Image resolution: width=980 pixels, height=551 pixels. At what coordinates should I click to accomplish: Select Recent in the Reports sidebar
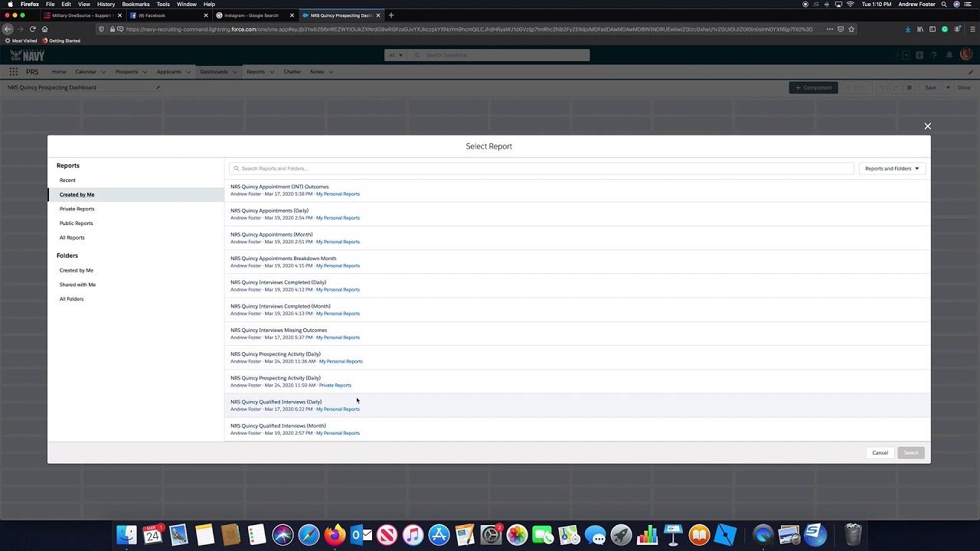click(x=67, y=180)
